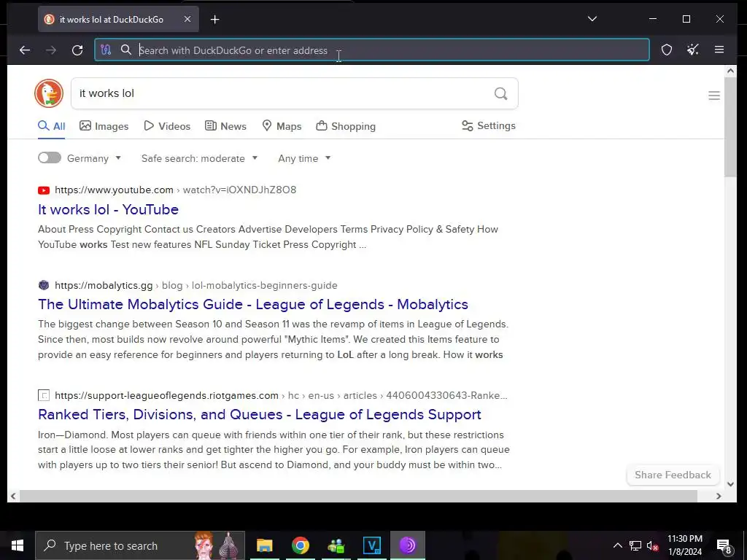747x560 pixels.
Task: Open the Windows Start menu
Action: click(18, 545)
